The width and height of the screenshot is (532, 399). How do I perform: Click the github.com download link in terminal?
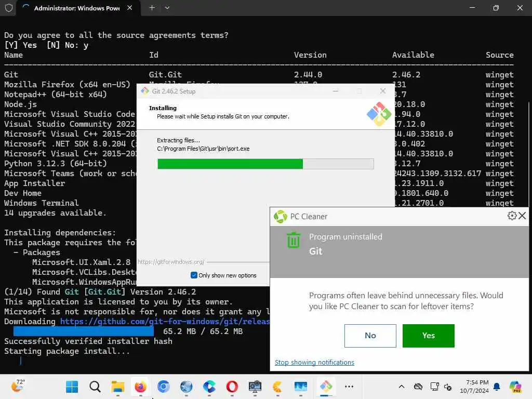pyautogui.click(x=165, y=321)
